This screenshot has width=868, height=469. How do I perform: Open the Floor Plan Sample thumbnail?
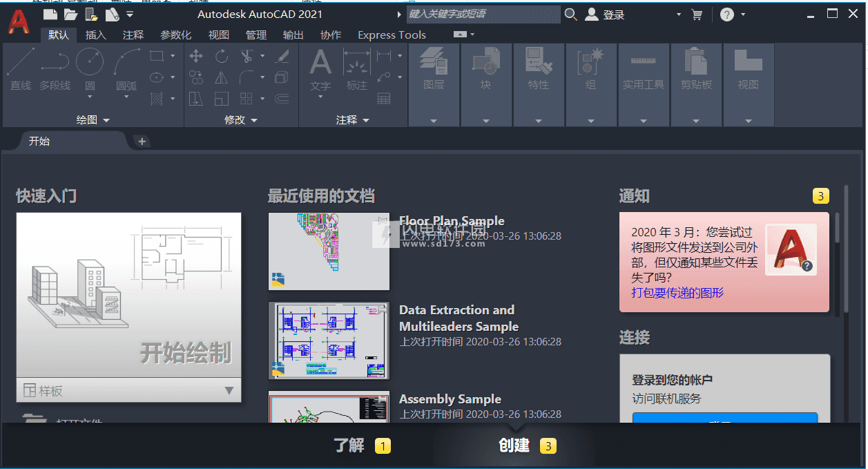click(329, 251)
